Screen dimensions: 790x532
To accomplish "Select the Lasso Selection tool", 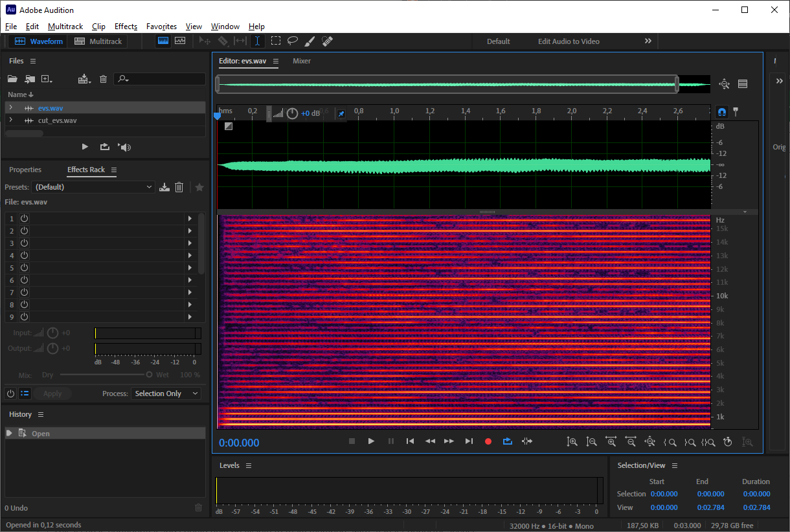I will [x=293, y=41].
